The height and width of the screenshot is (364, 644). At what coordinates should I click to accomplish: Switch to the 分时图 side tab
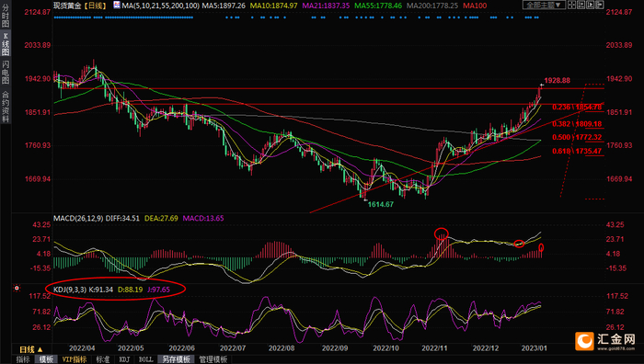6,15
